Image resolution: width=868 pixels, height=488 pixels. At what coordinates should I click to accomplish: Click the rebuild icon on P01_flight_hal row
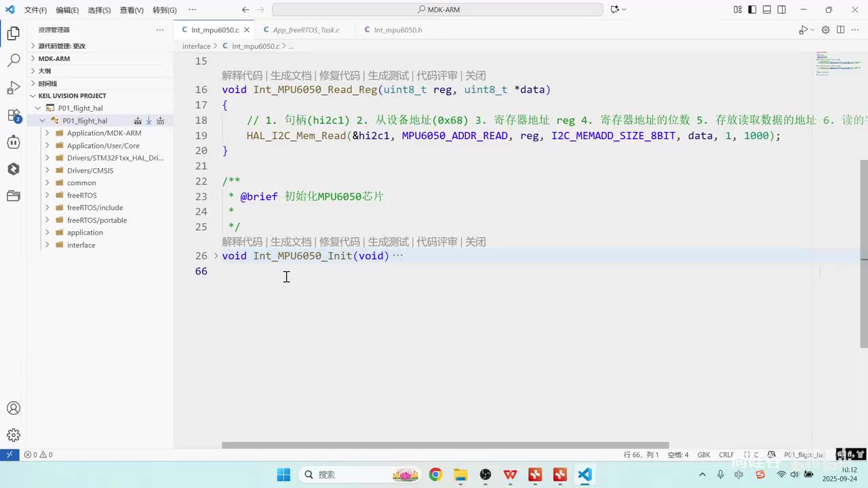click(161, 121)
